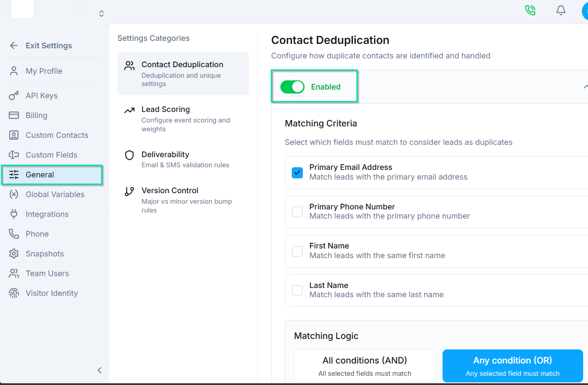Click the Billing card icon

point(14,115)
